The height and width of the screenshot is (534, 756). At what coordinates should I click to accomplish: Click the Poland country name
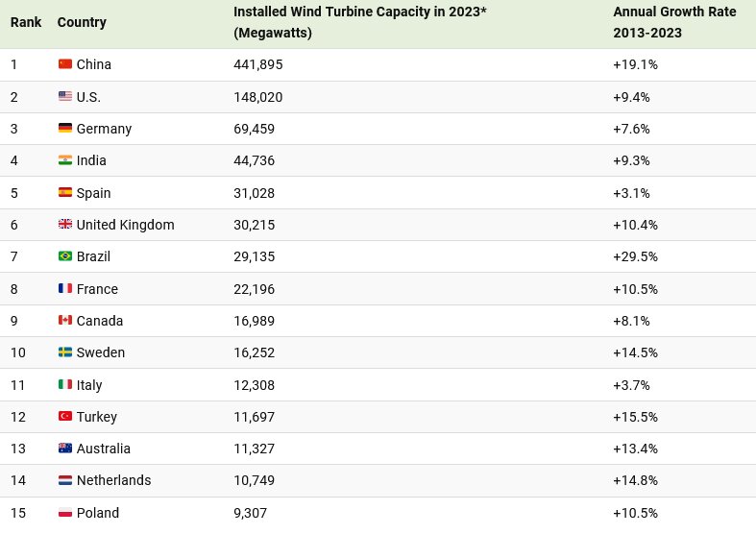(x=98, y=513)
